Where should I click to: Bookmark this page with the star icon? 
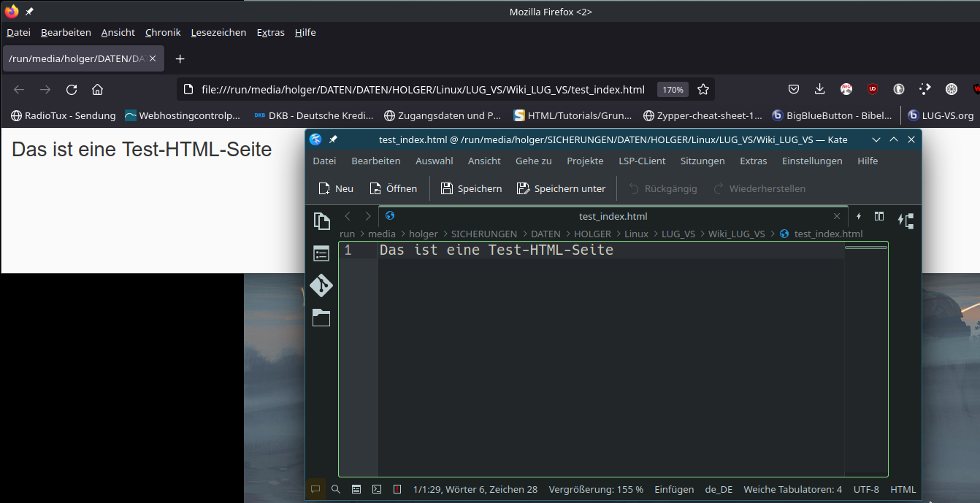coord(703,89)
